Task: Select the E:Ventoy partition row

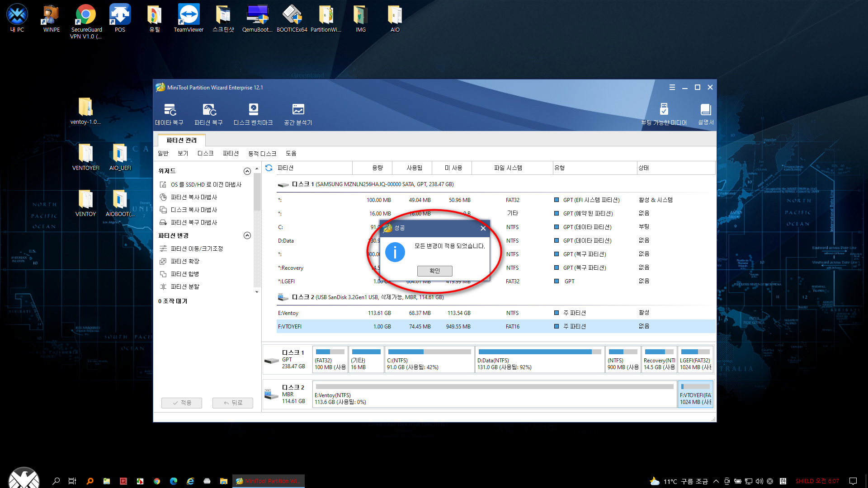Action: pos(496,313)
